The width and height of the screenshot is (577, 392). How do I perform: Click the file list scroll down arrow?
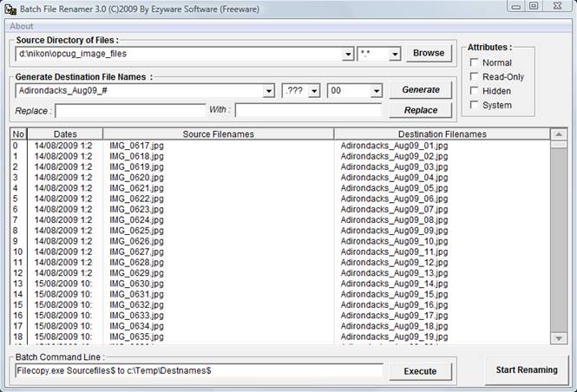pos(559,338)
